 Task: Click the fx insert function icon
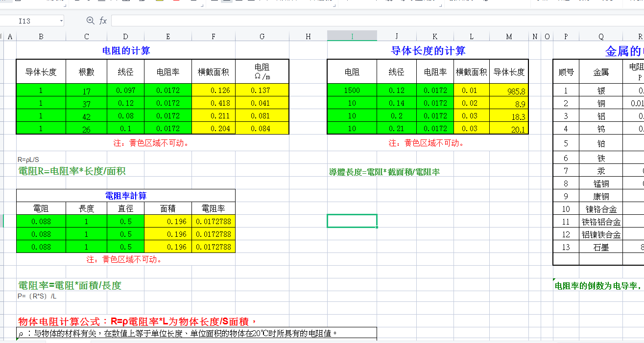point(103,21)
